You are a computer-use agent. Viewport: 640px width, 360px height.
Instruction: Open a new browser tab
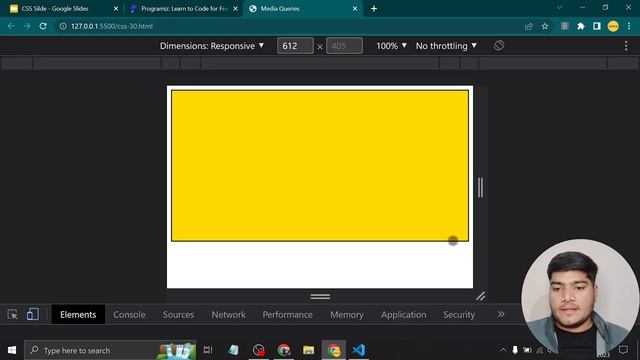374,9
